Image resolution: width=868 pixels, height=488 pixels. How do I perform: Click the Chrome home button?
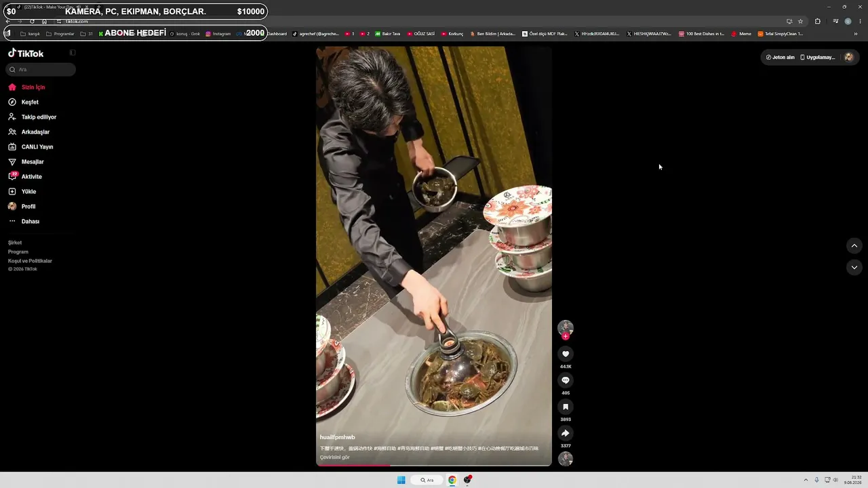click(45, 22)
